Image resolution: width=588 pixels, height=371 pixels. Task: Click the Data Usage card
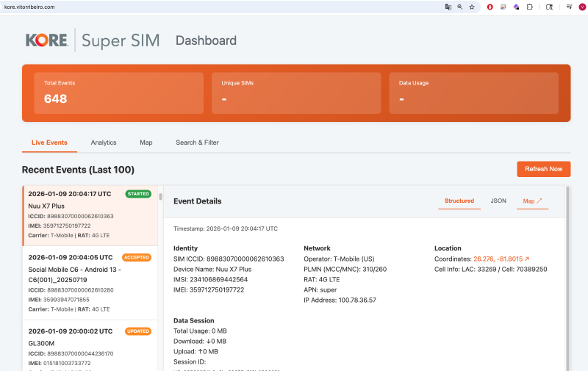point(473,93)
